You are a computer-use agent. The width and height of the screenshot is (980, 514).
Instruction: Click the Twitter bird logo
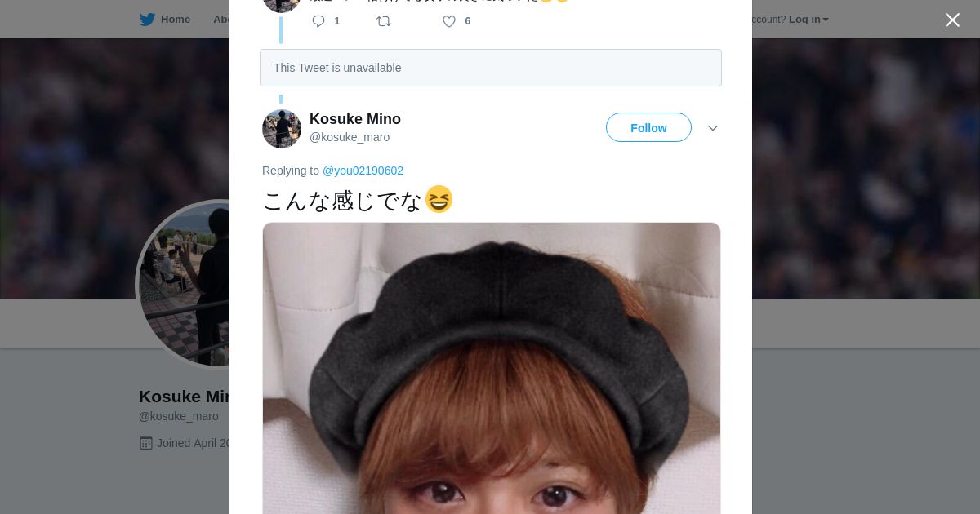pos(147,20)
